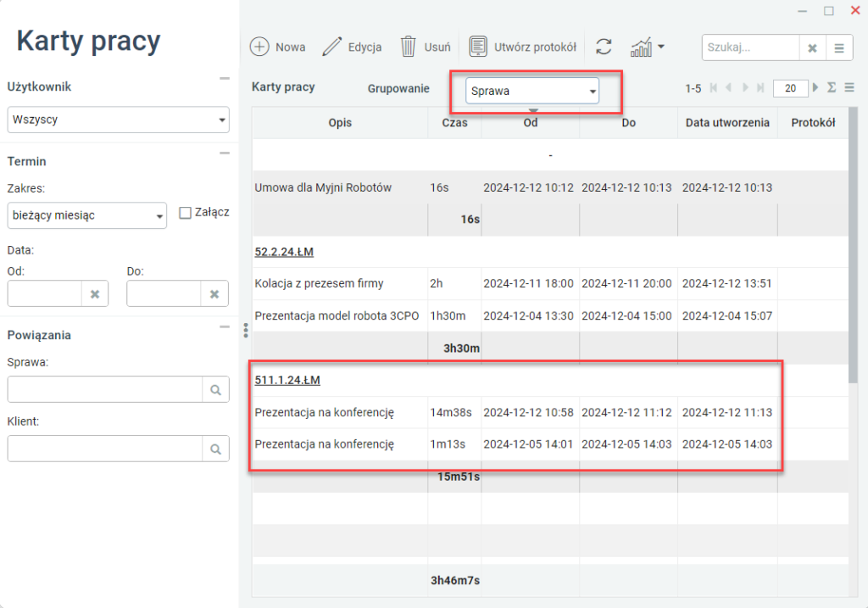Search for a Sprawa with magnifier icon
Image resolution: width=868 pixels, height=608 pixels.
(216, 390)
